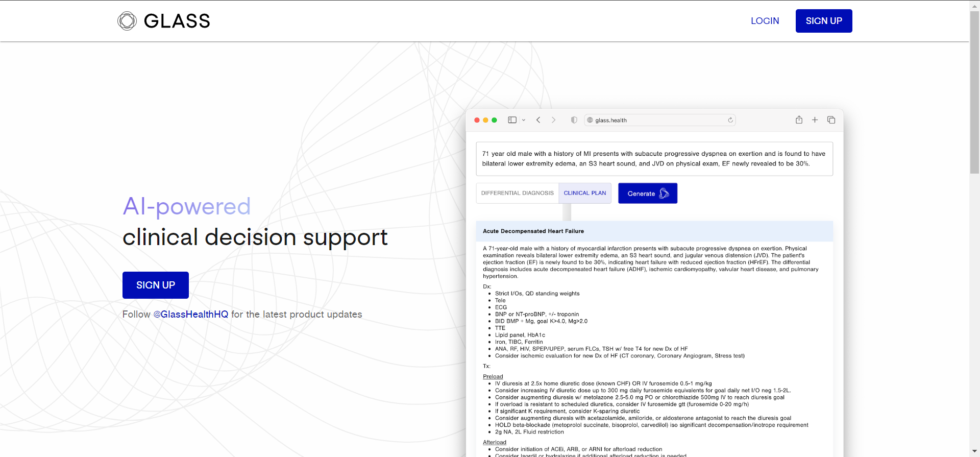Click the scrollbar down arrow
The height and width of the screenshot is (457, 980).
(974, 452)
